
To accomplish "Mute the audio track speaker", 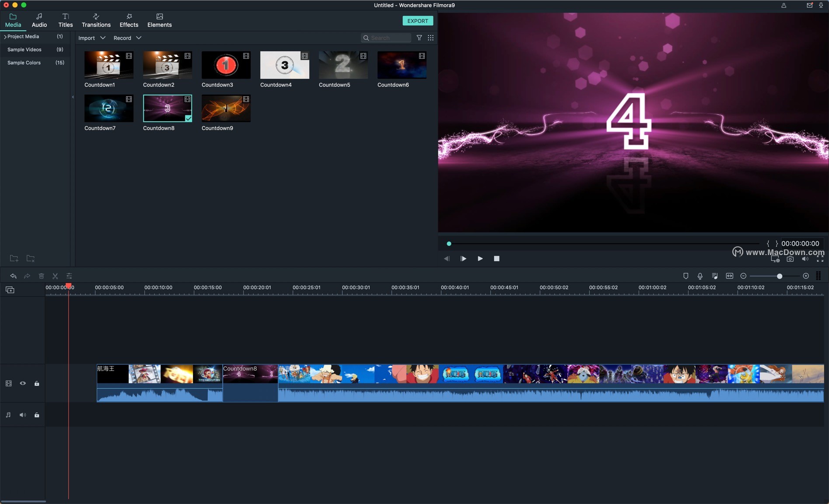I will pos(23,415).
